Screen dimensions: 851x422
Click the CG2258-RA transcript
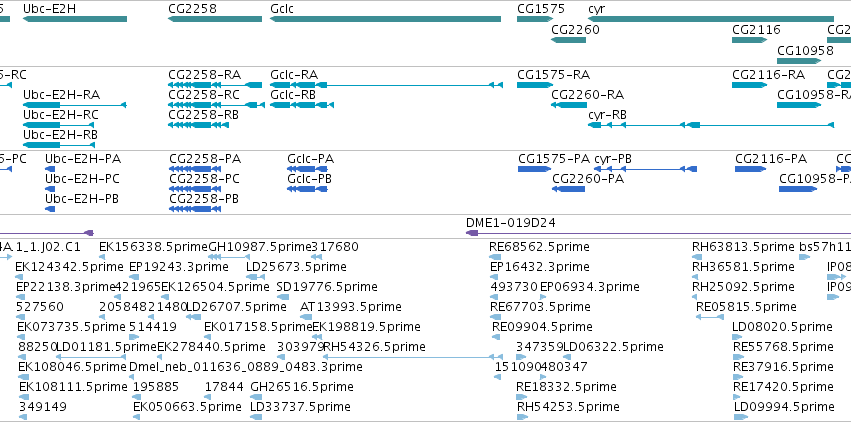(215, 85)
